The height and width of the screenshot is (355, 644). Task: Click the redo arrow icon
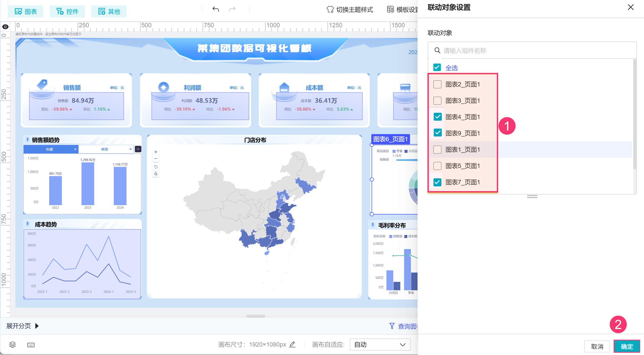coord(232,9)
